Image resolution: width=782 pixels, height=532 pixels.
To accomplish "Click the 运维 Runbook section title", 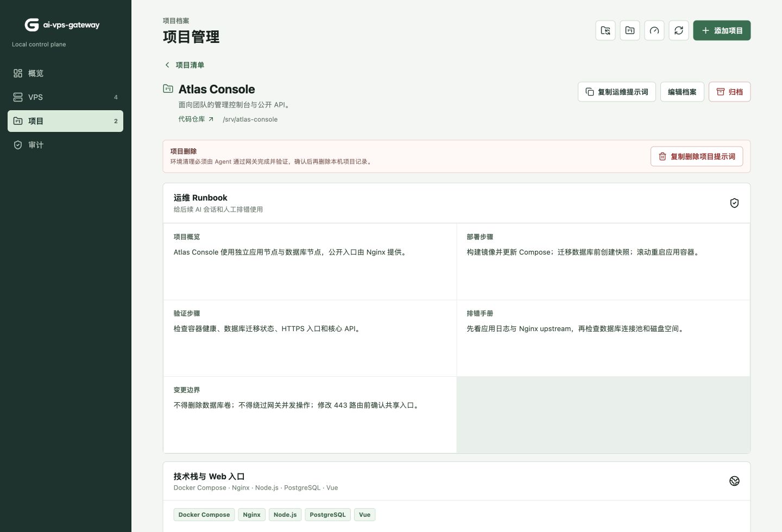I will tap(200, 198).
